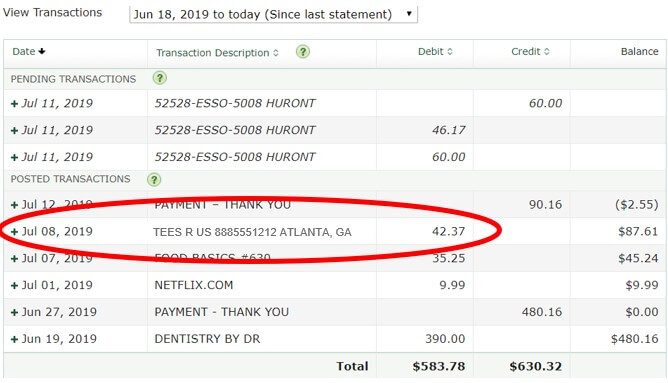Open the help icon beside Transaction Description
Image resolution: width=668 pixels, height=383 pixels.
[x=303, y=52]
